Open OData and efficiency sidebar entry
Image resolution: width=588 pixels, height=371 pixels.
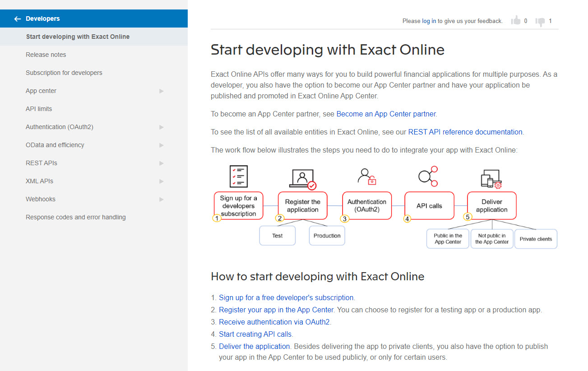pyautogui.click(x=55, y=145)
